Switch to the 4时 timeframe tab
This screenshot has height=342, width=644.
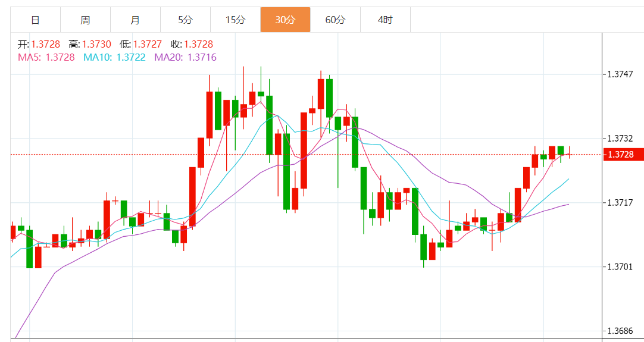pyautogui.click(x=385, y=20)
